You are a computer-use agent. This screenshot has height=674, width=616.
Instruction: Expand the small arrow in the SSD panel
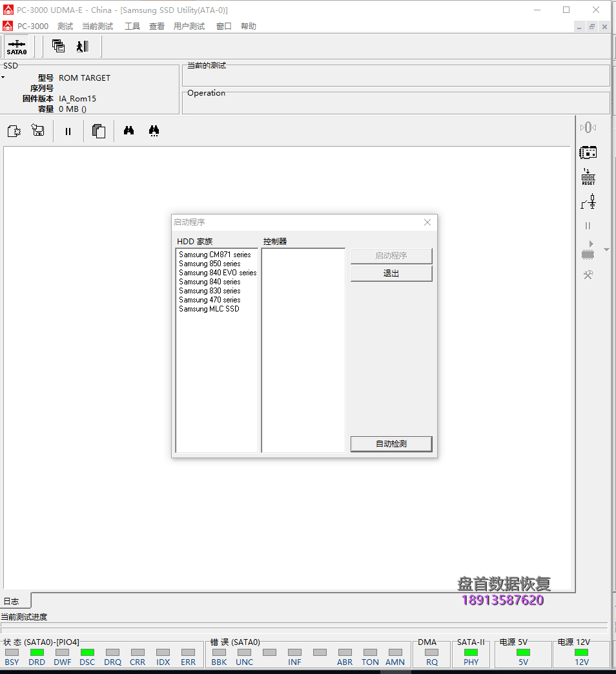tap(3, 78)
